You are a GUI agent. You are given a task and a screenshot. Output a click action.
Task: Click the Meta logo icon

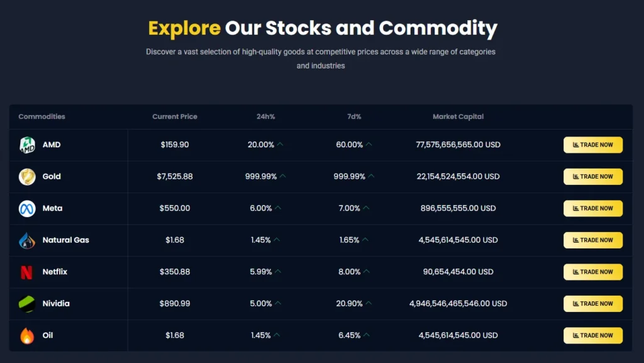[27, 208]
